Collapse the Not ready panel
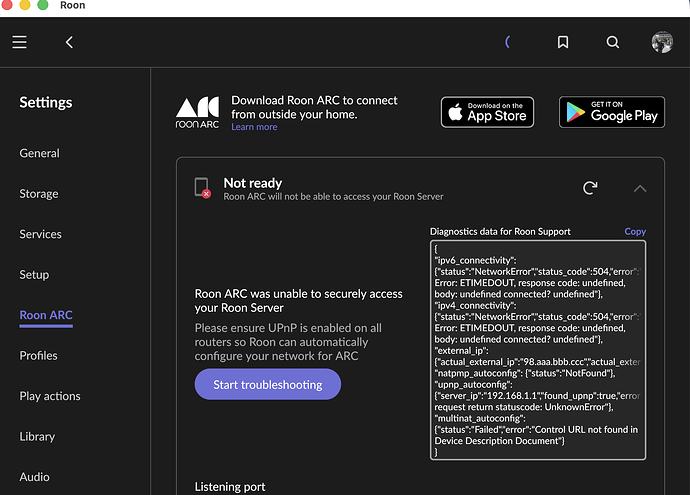 click(x=640, y=188)
